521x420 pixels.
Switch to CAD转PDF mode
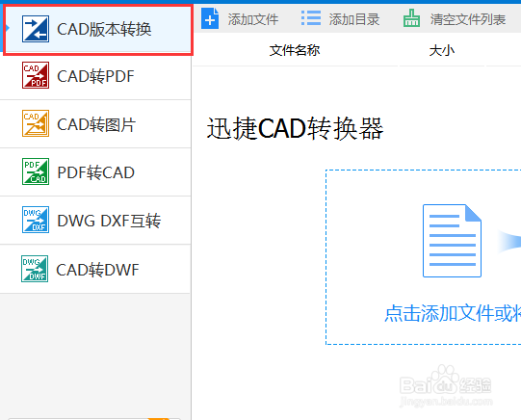tap(95, 76)
